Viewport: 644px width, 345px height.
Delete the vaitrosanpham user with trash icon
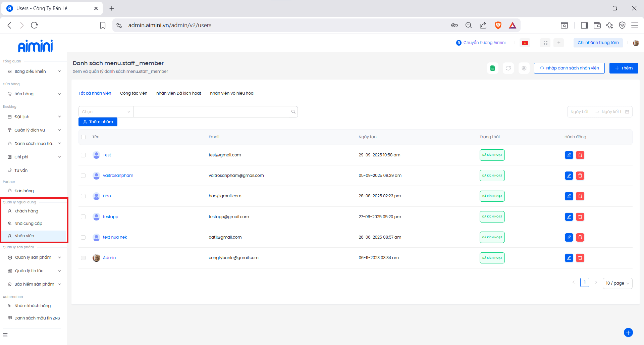click(580, 176)
